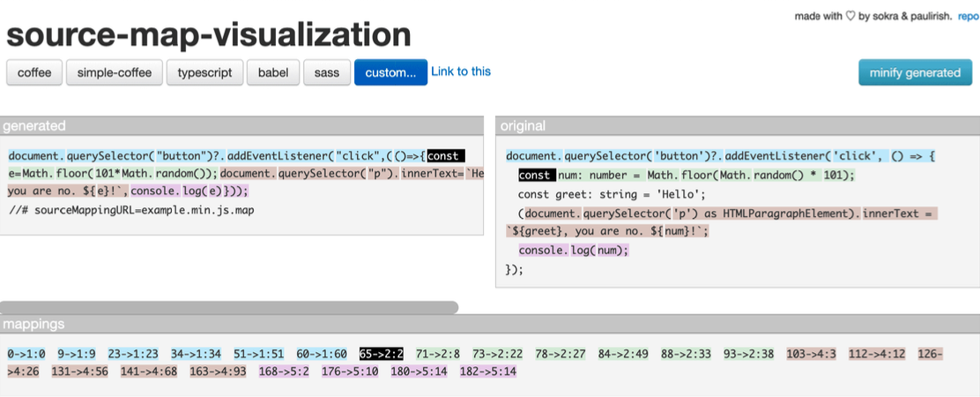The height and width of the screenshot is (397, 980).
Task: Click 'addEventListener(' in generated pane
Action: 280,155
